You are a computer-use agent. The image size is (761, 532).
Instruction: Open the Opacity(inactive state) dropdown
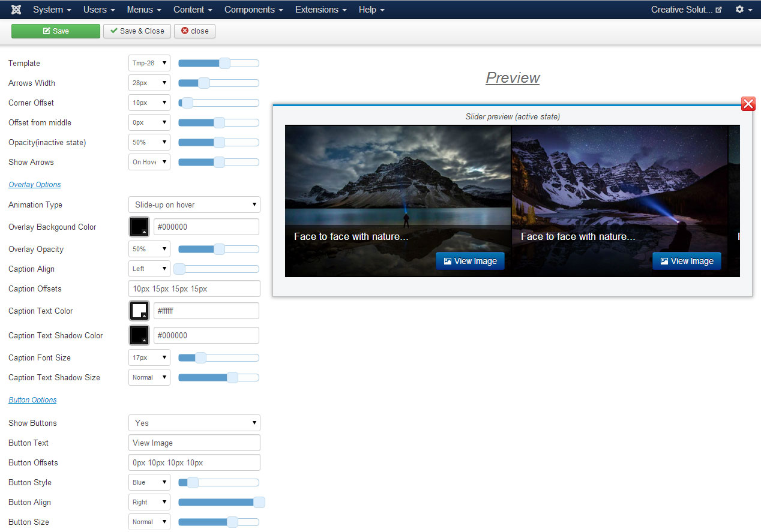click(149, 142)
